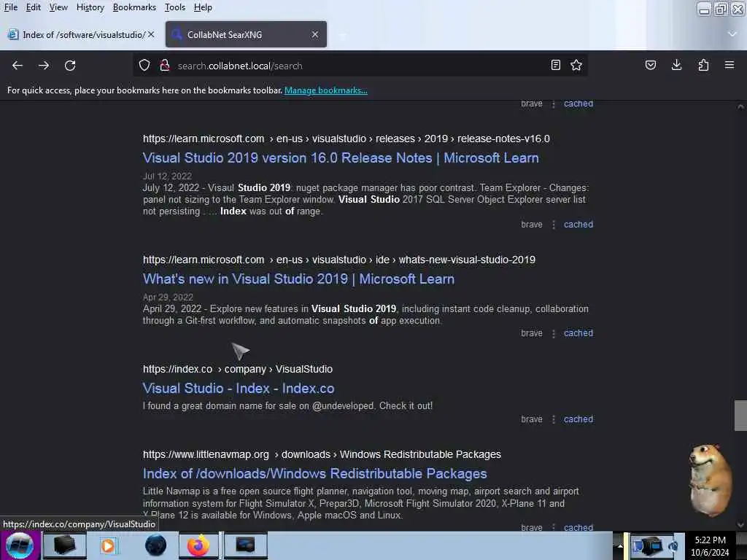Open cached link for What's new result
This screenshot has height=560, width=747.
578,332
